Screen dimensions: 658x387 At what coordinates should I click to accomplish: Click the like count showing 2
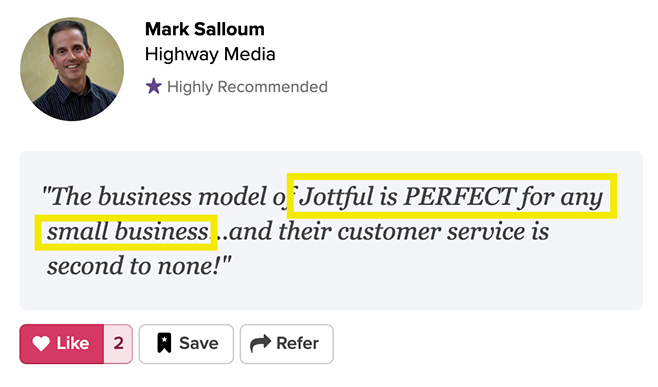pyautogui.click(x=118, y=344)
